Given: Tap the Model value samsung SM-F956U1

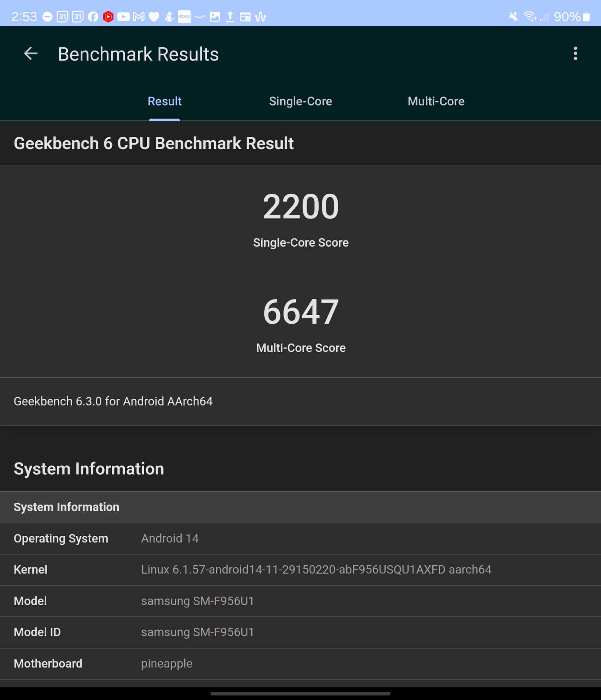Looking at the screenshot, I should [x=198, y=601].
